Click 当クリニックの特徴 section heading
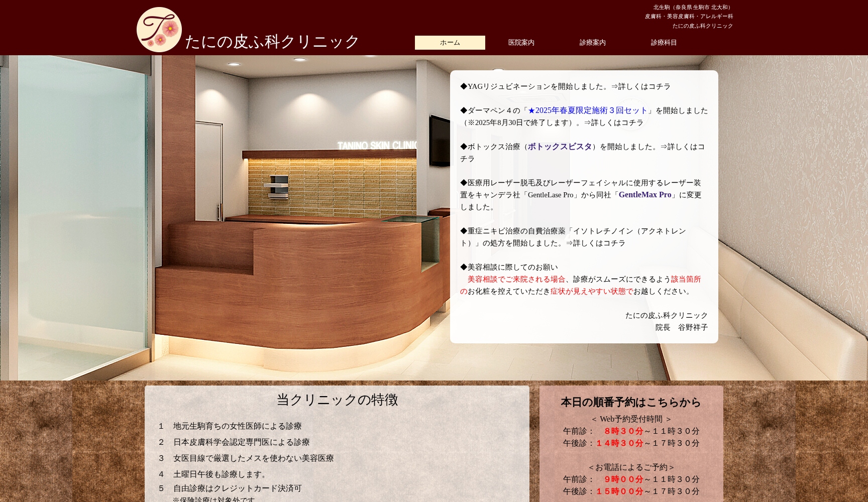Image resolution: width=868 pixels, height=502 pixels. pyautogui.click(x=337, y=401)
